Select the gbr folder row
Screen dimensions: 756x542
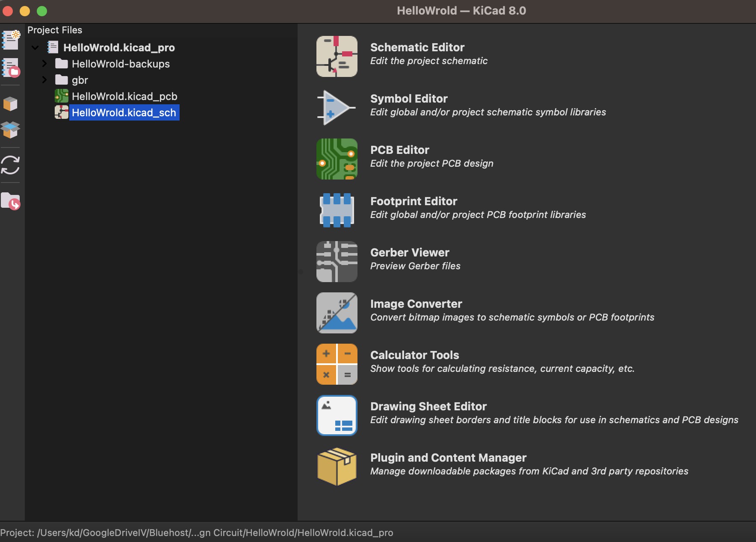(x=80, y=80)
